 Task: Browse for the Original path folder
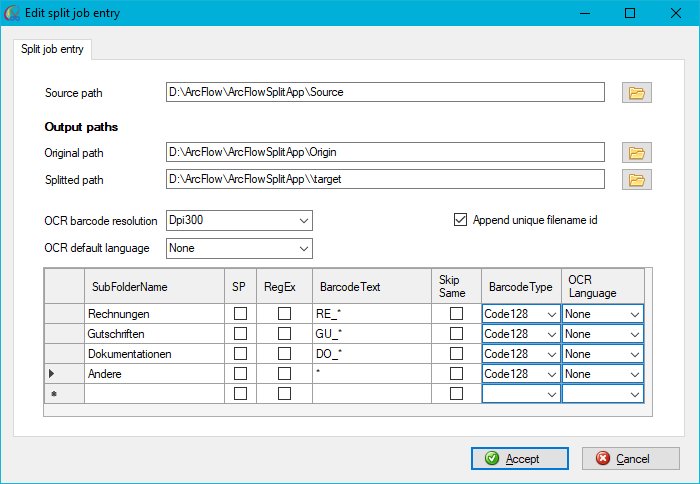point(637,153)
